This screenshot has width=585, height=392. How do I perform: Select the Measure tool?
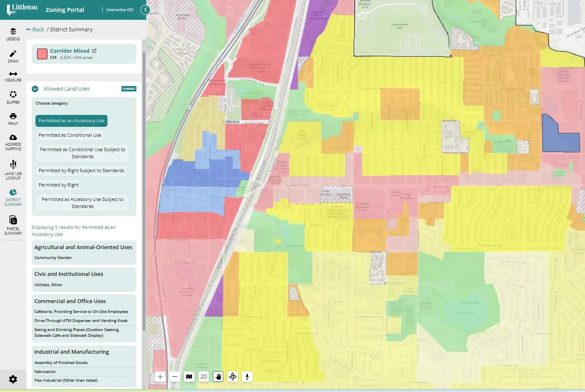13,76
